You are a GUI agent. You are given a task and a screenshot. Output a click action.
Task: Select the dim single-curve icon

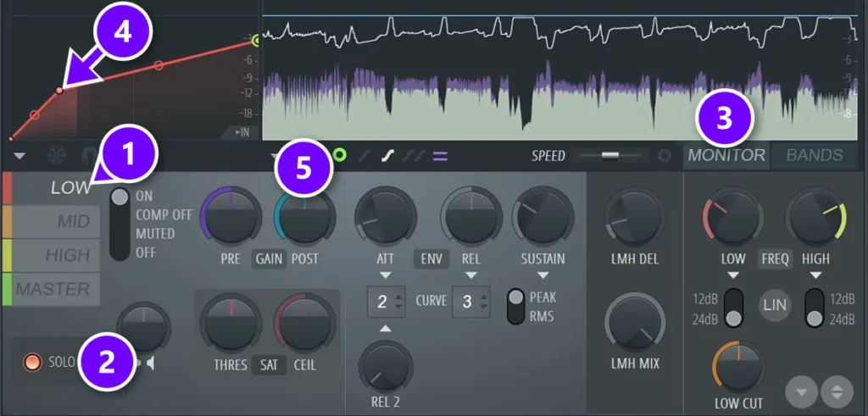point(364,156)
